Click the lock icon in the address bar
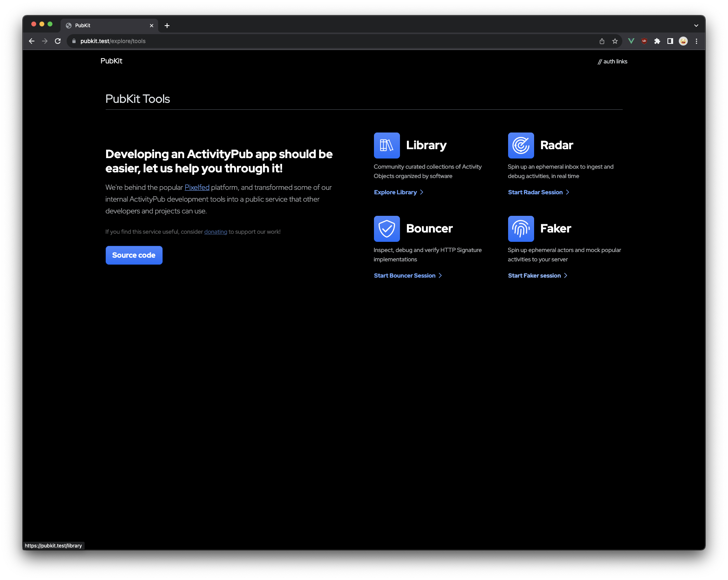 [74, 41]
